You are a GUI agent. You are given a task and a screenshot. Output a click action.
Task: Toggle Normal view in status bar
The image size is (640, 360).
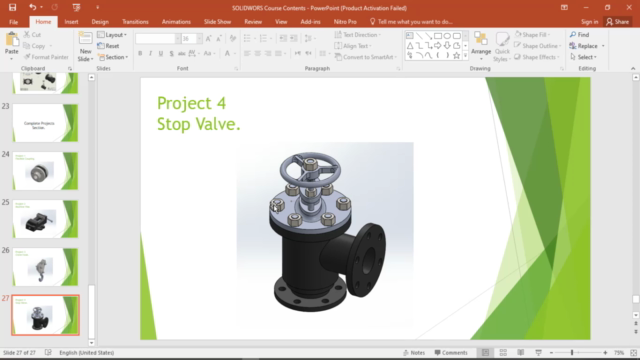click(x=485, y=353)
